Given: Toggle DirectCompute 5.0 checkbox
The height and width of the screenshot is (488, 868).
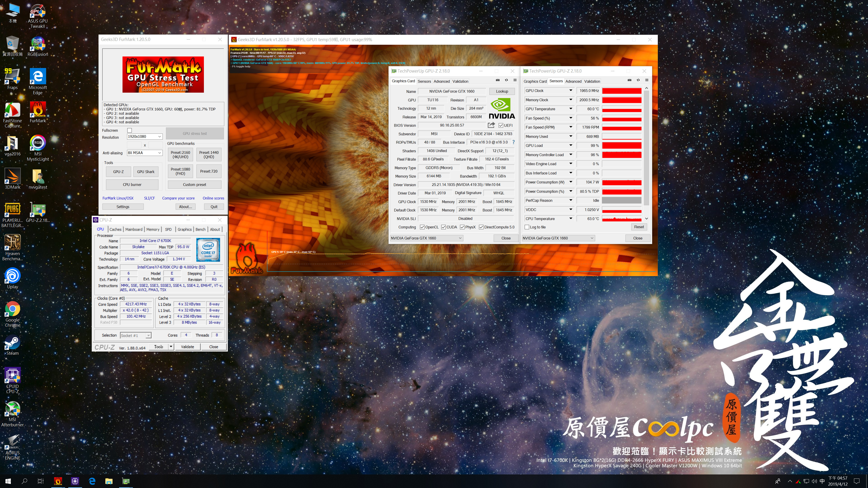Looking at the screenshot, I should pyautogui.click(x=481, y=227).
